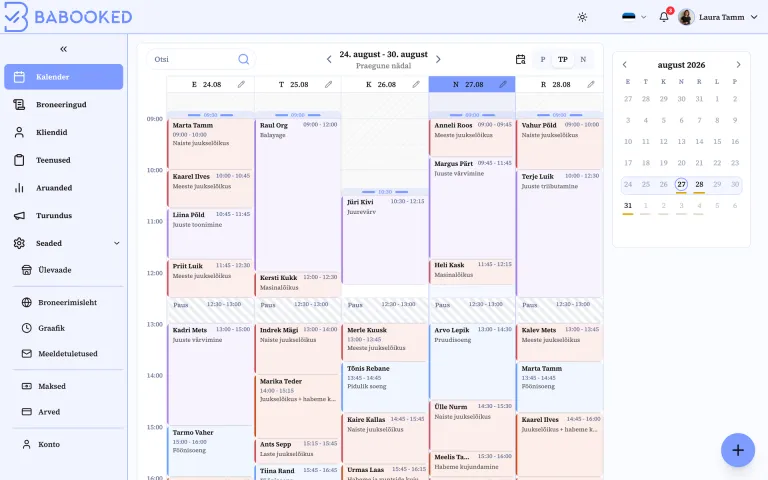Collapse the sidebar with double-chevron icon
The image size is (768, 480).
coord(63,49)
